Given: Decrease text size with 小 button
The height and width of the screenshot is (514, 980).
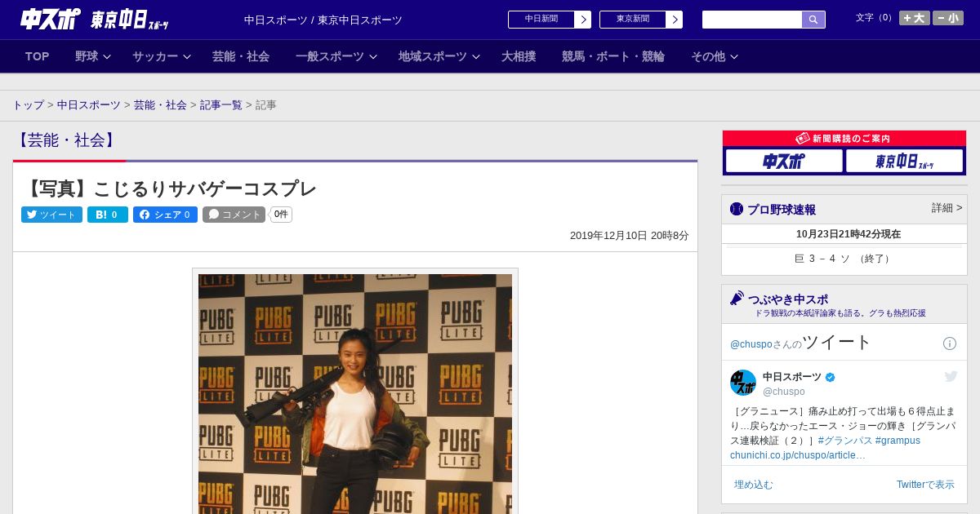Looking at the screenshot, I should pos(948,18).
